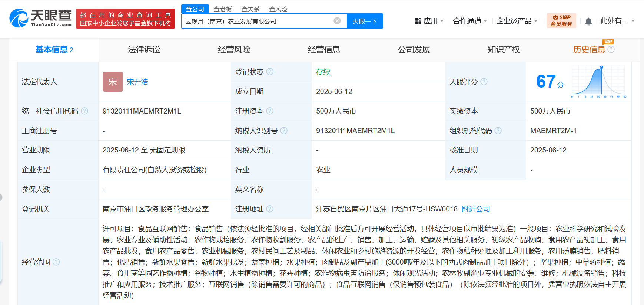Show help for 组织机构代码
644x305 pixels.
(x=498, y=131)
